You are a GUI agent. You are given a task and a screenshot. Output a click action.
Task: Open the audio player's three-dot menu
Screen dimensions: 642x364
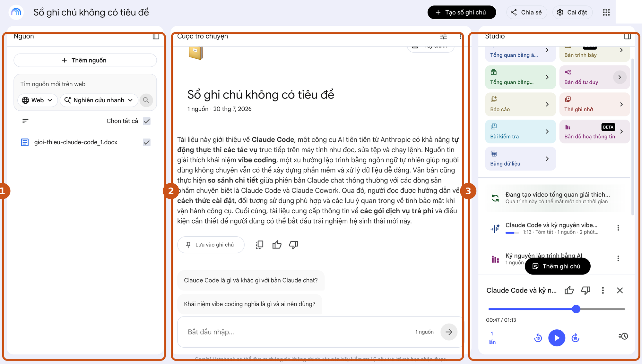[x=603, y=290]
